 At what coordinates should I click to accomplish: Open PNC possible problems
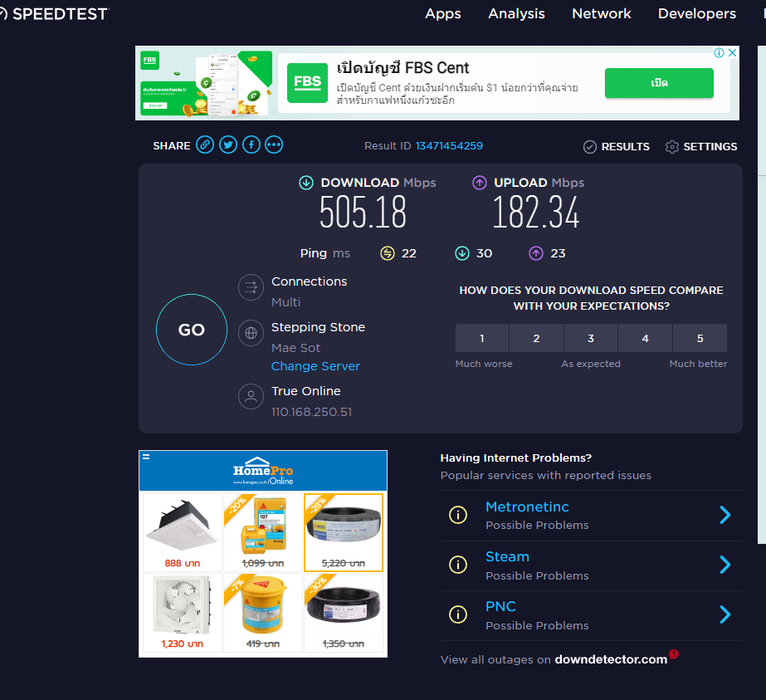(x=591, y=615)
